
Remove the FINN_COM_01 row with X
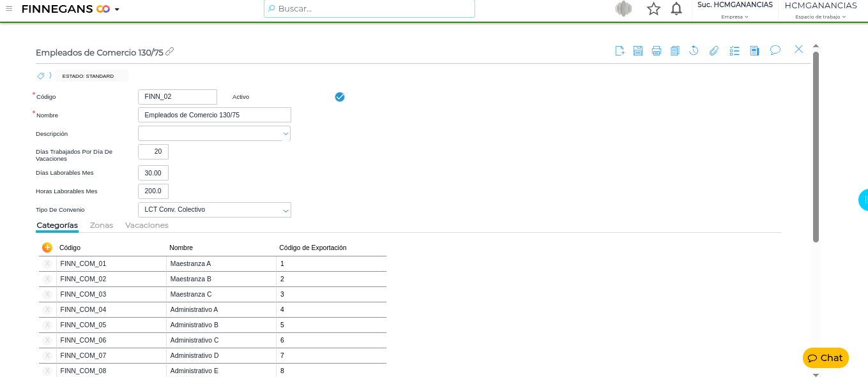(x=47, y=263)
